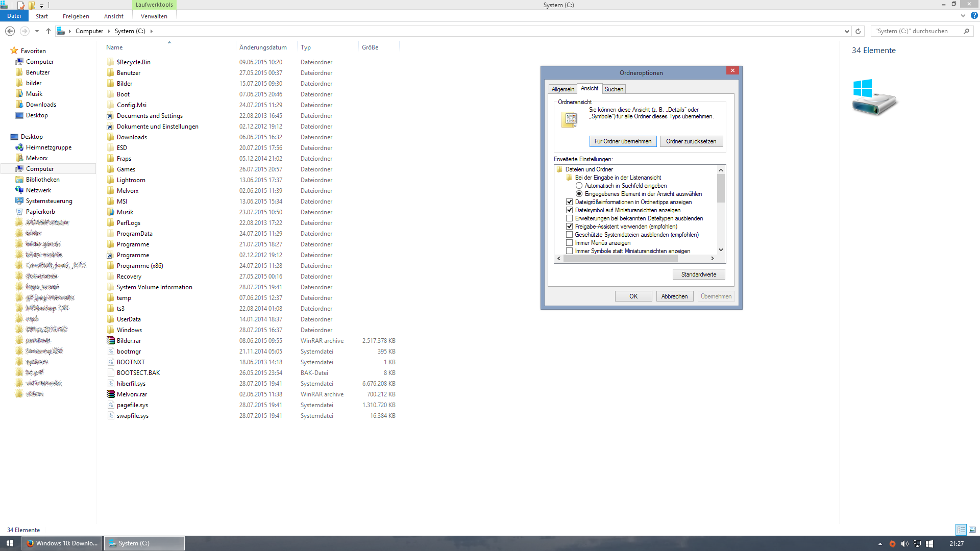Open the Ansicht ribbon tab
980x551 pixels.
click(113, 16)
